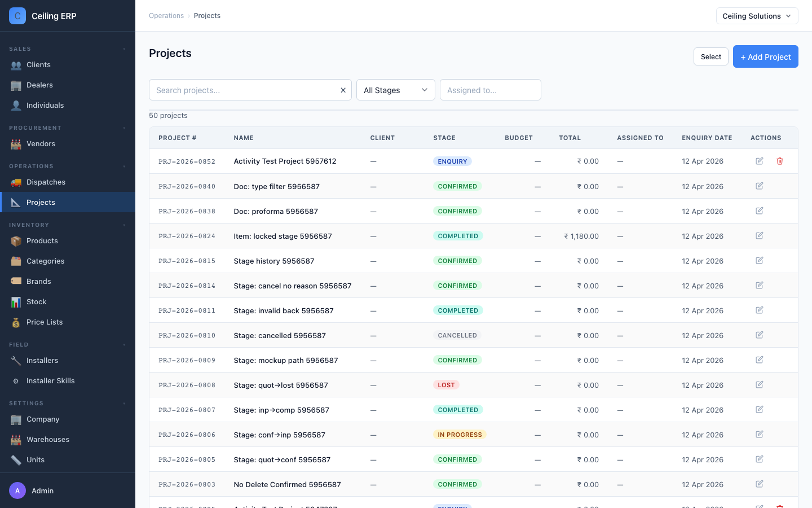Image resolution: width=812 pixels, height=508 pixels.
Task: Click the CANCELLED stage badge
Action: click(x=457, y=335)
